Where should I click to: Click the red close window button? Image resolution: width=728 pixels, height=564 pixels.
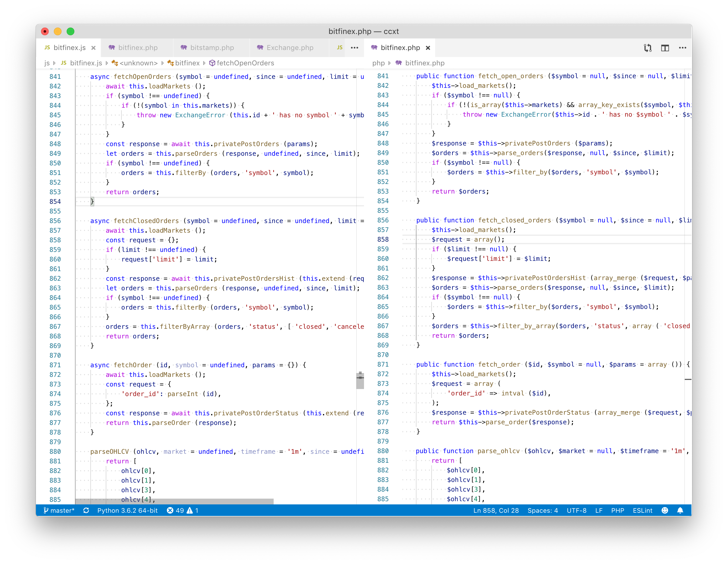click(x=45, y=31)
